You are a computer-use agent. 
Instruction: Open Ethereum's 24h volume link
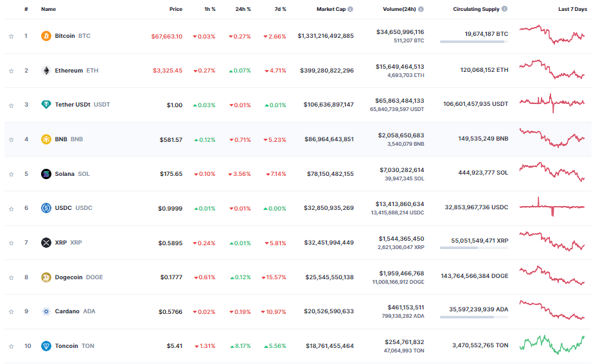click(x=400, y=66)
